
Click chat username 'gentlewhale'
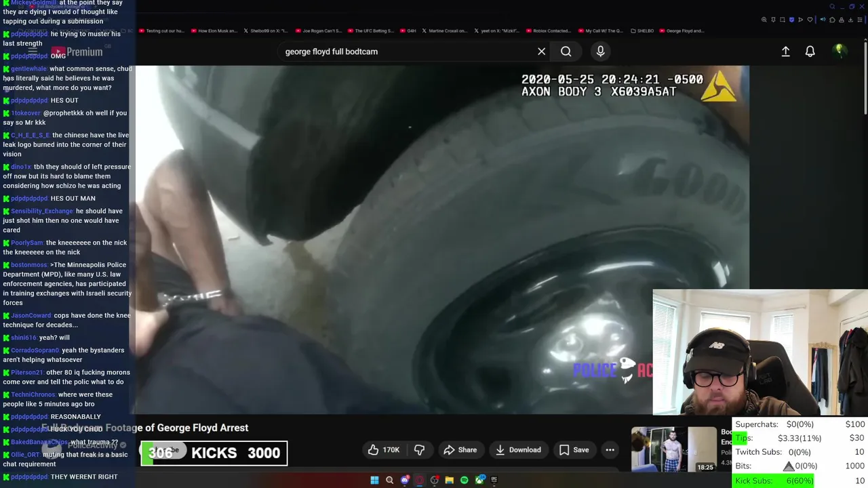(28, 69)
